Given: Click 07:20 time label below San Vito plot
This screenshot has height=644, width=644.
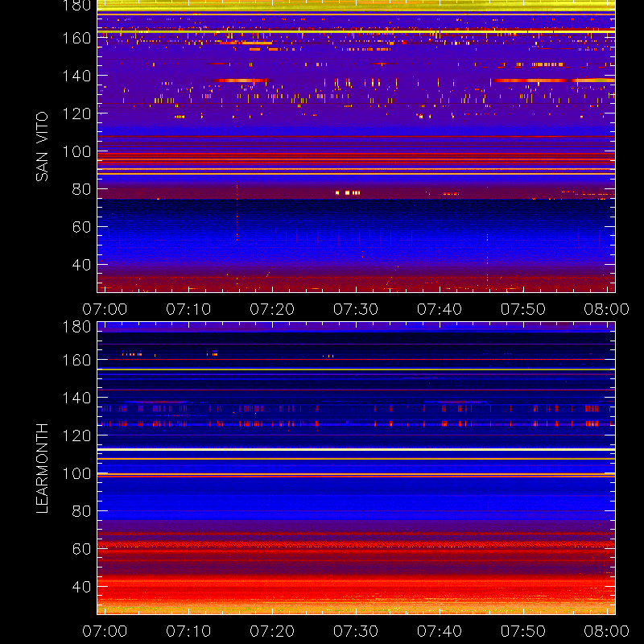Looking at the screenshot, I should coord(272,309).
